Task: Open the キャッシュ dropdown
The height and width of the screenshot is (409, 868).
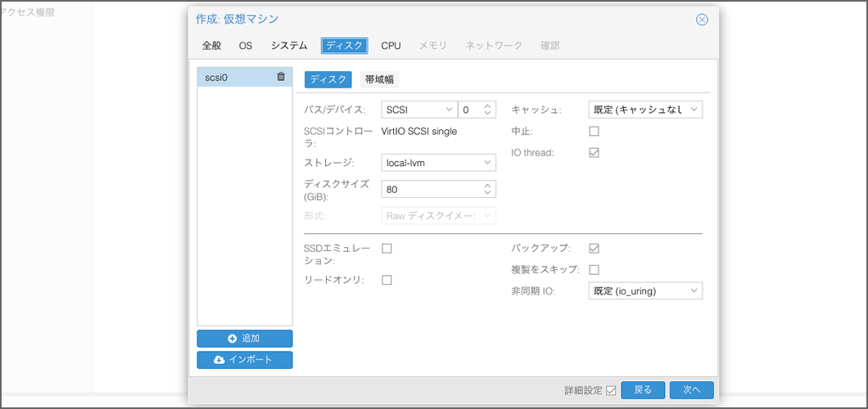Action: pyautogui.click(x=644, y=110)
